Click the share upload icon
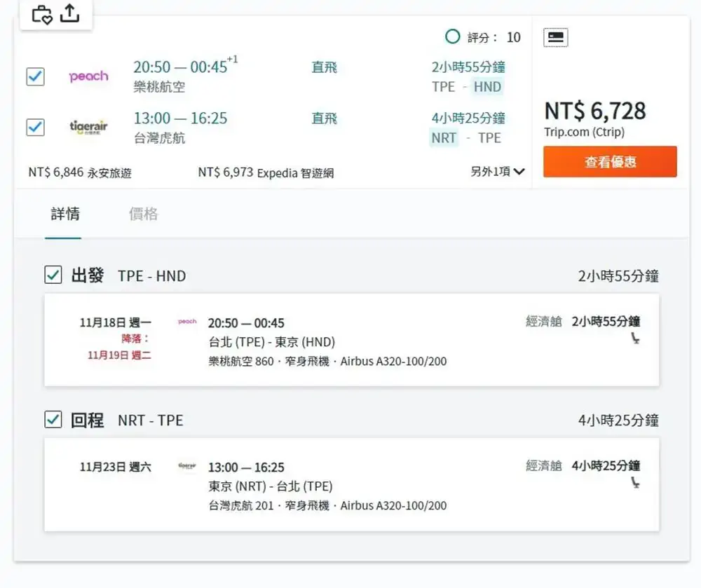Viewport: 701px width, 588px height. coord(69,13)
